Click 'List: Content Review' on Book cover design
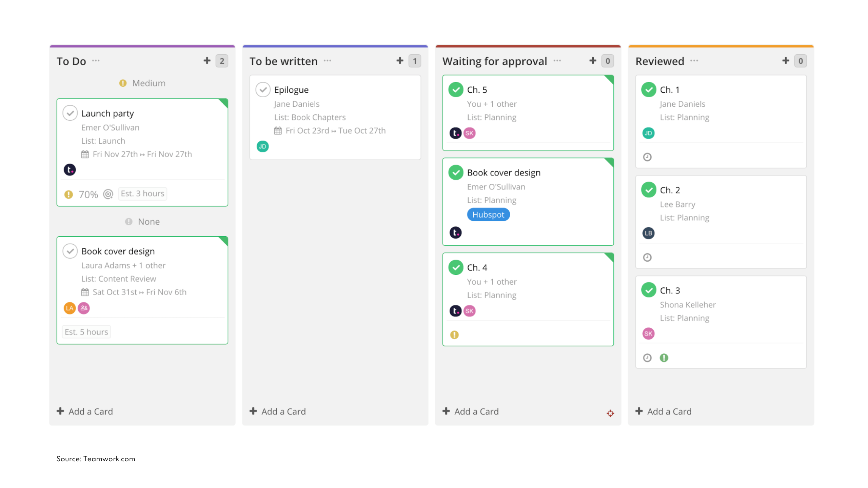 click(119, 279)
